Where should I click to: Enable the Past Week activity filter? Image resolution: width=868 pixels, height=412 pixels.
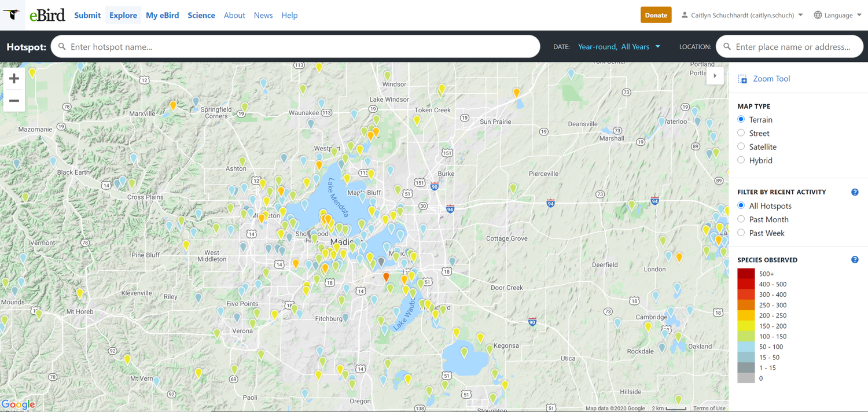click(x=741, y=232)
